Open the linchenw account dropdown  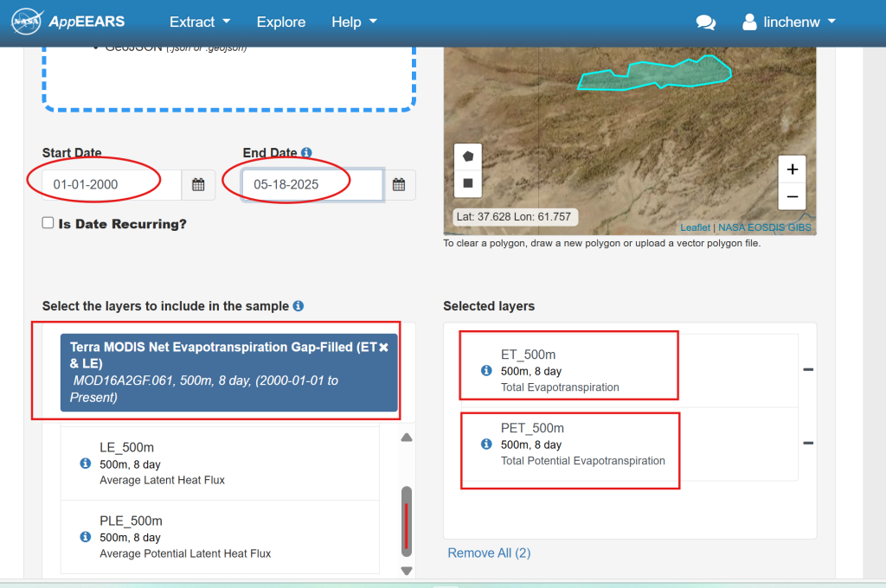[x=799, y=22]
